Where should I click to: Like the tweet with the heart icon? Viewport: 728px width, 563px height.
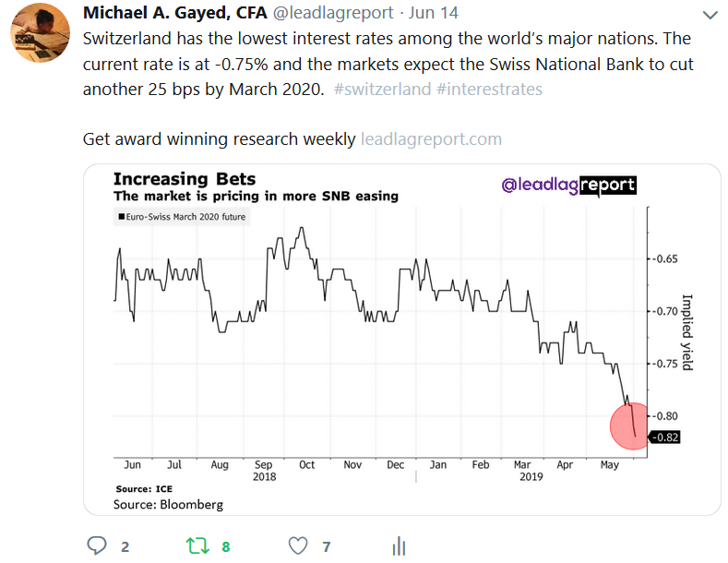297,546
